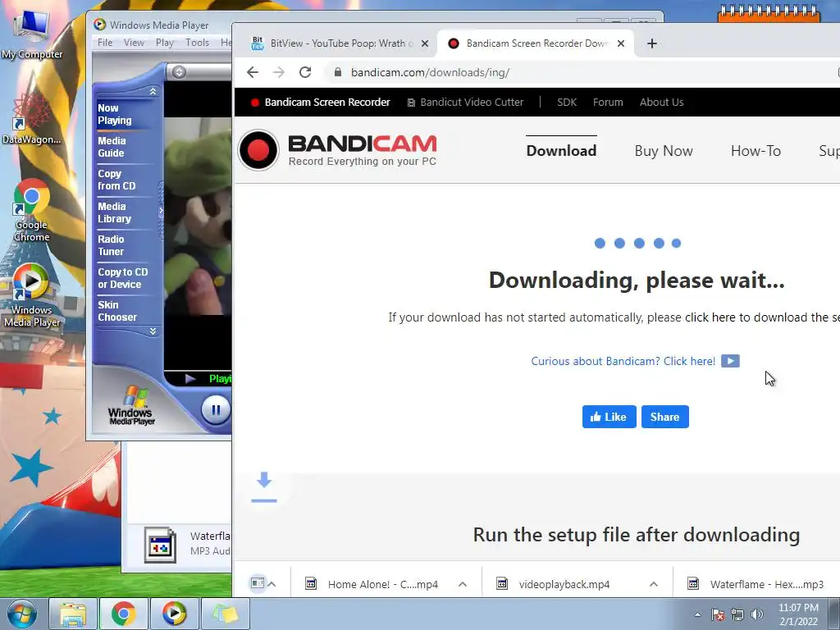
Task: Open Skin Chooser in Media Player
Action: [117, 311]
